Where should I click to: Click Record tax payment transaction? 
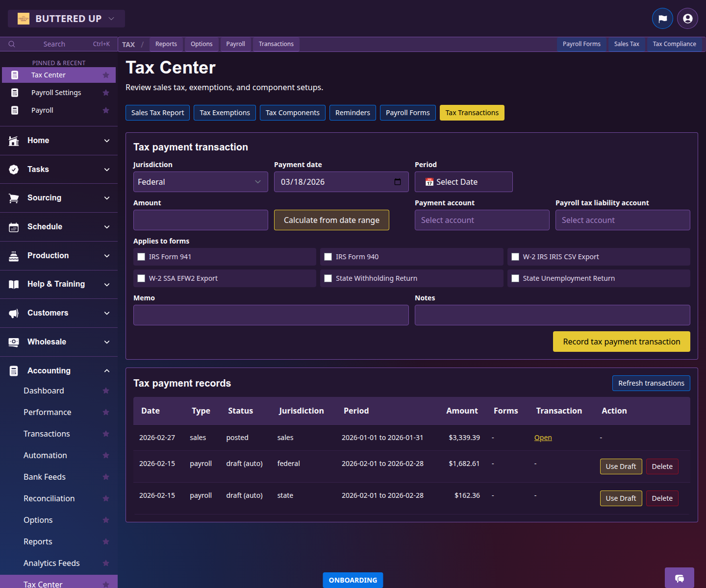pyautogui.click(x=621, y=342)
